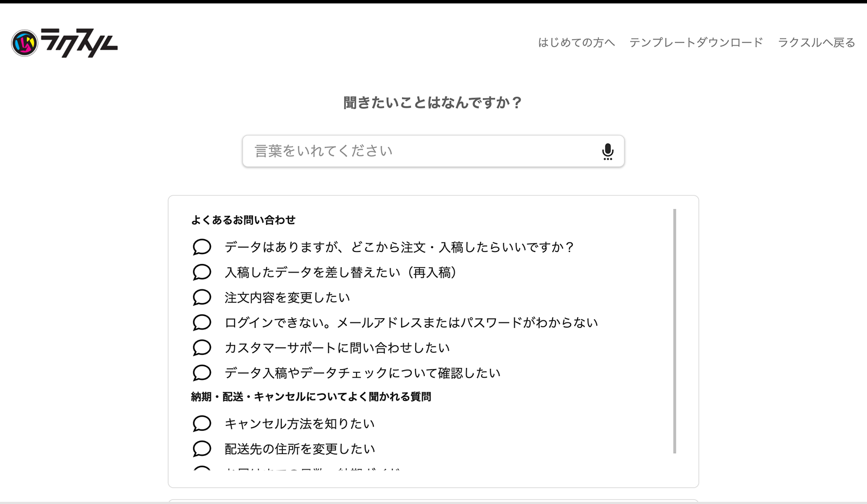Select キャンセル方法を知りたい under 納期・配送・キャンセル
The height and width of the screenshot is (504, 867).
(298, 424)
